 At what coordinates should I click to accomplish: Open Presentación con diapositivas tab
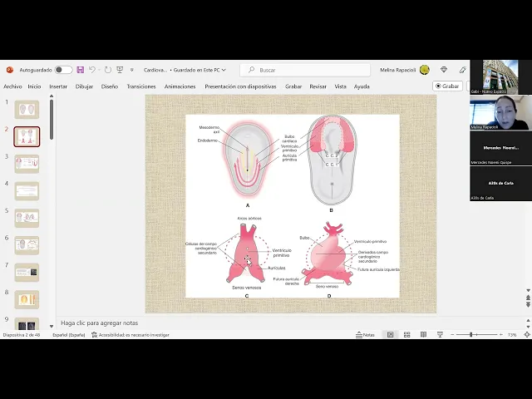click(x=240, y=86)
